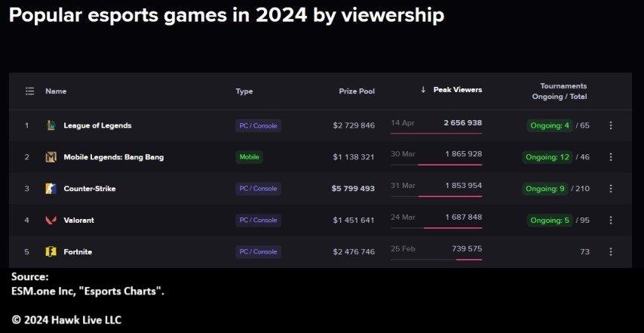The width and height of the screenshot is (644, 333).
Task: Select the Mobile type tag
Action: coord(250,157)
